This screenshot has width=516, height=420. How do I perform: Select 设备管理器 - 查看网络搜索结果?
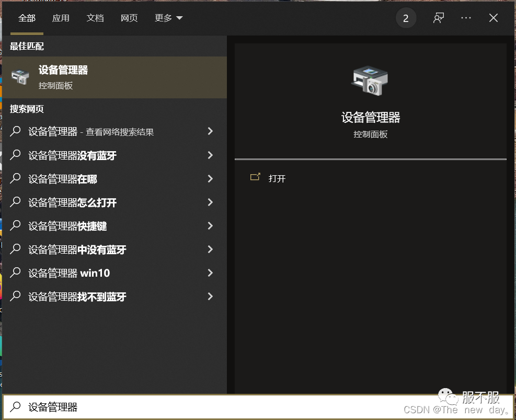click(114, 132)
